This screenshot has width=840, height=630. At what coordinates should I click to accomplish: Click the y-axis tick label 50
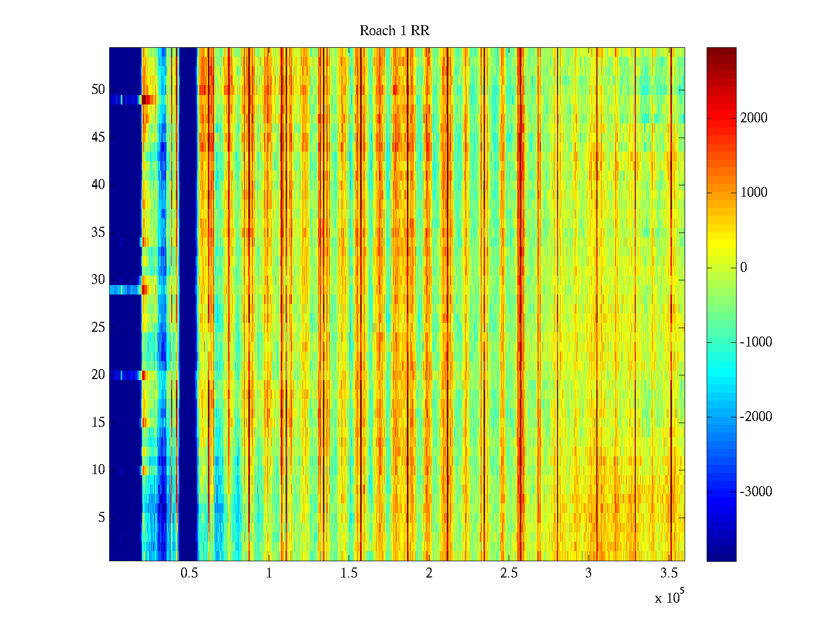point(98,90)
